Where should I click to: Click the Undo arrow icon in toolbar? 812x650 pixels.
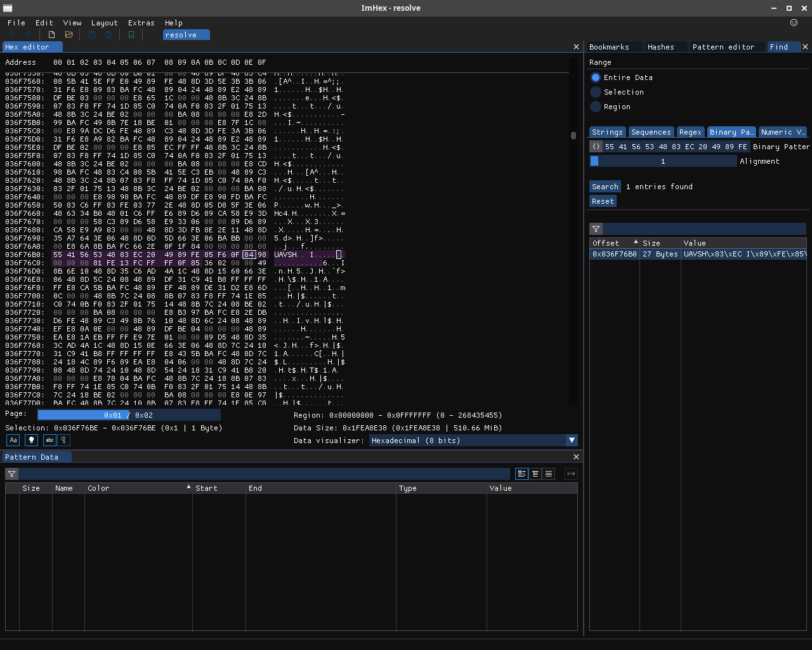tap(11, 35)
